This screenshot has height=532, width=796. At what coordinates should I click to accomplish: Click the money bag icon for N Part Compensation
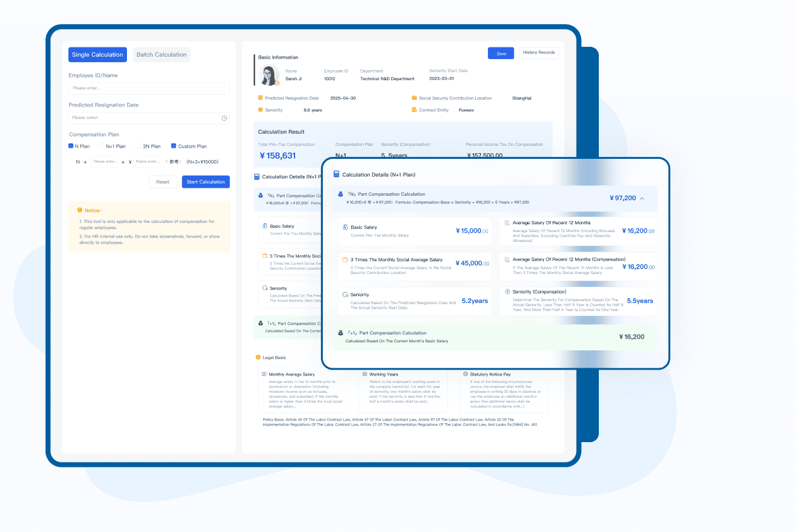pyautogui.click(x=340, y=195)
